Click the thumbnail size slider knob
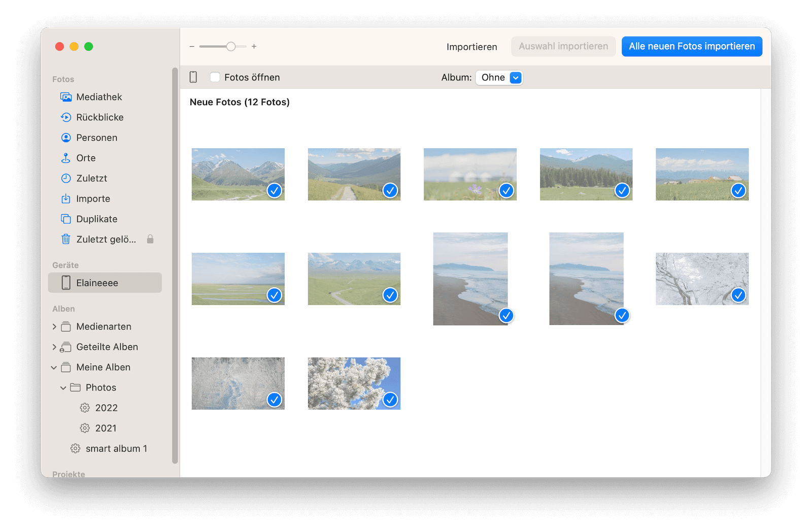 point(231,46)
